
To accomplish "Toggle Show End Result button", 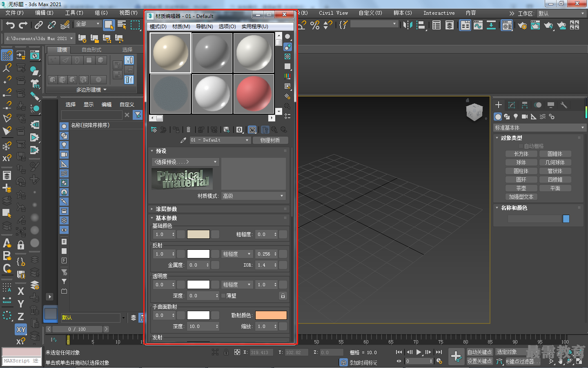I will [x=265, y=130].
